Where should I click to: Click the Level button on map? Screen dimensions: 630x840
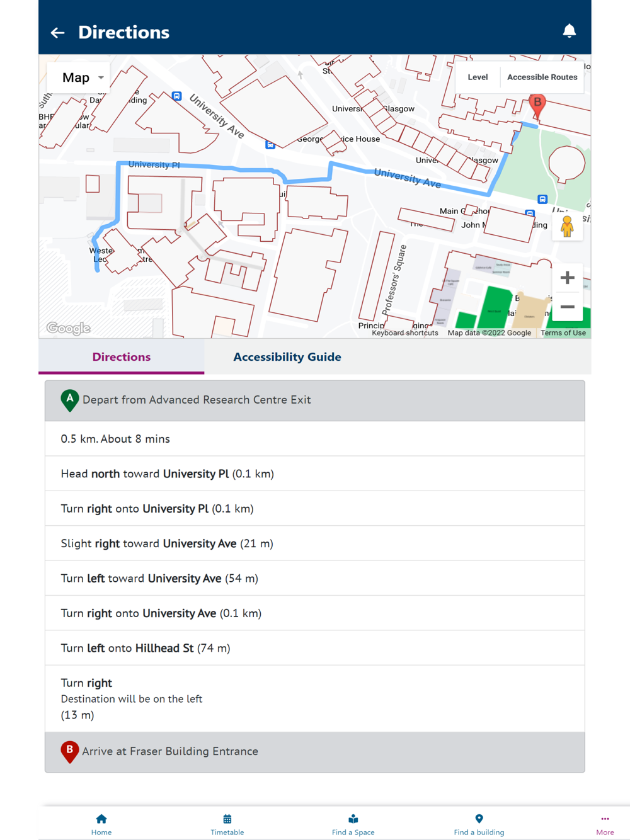click(478, 77)
